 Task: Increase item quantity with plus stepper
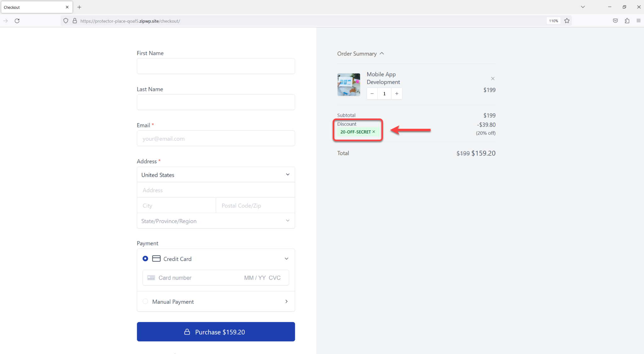(x=397, y=93)
